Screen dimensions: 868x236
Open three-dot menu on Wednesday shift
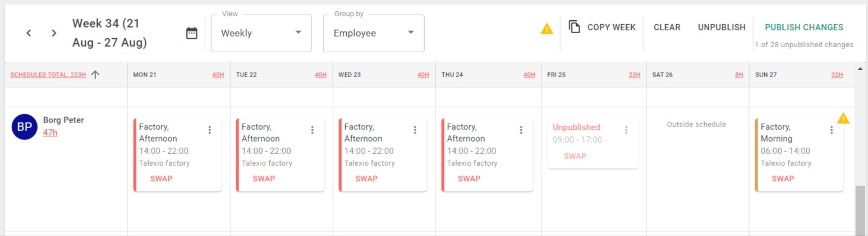(x=415, y=130)
